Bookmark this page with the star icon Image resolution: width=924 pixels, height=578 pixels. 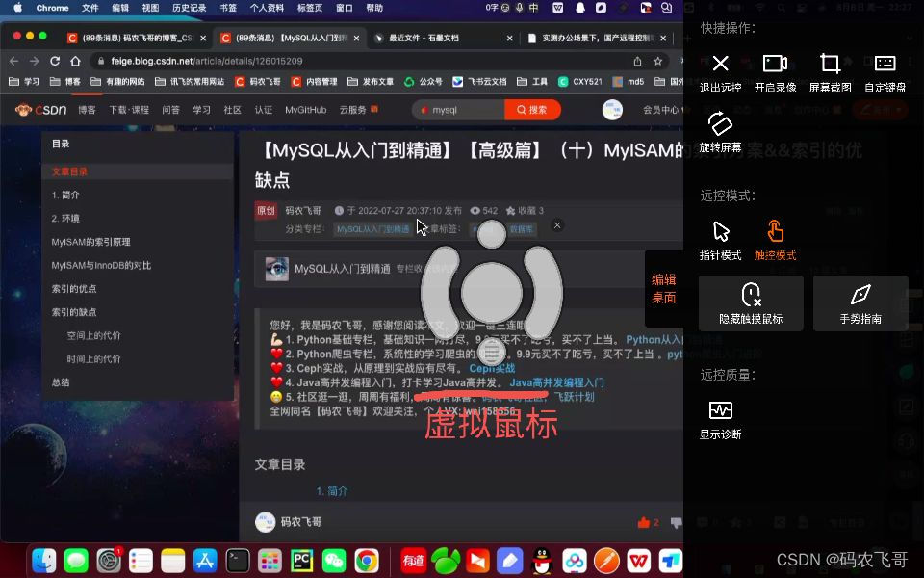pyautogui.click(x=657, y=61)
